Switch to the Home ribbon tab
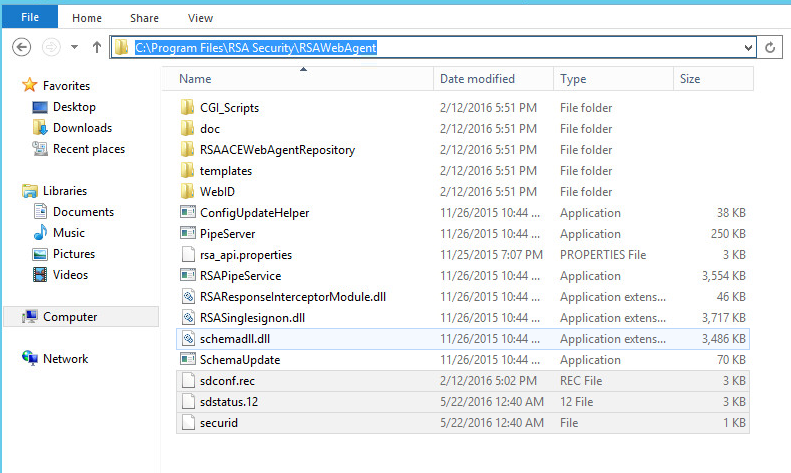The image size is (791, 473). click(x=87, y=18)
